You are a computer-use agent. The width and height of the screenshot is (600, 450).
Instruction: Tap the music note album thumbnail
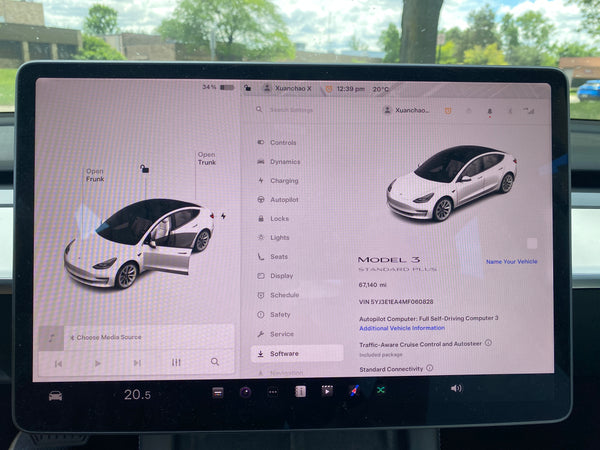pyautogui.click(x=51, y=338)
